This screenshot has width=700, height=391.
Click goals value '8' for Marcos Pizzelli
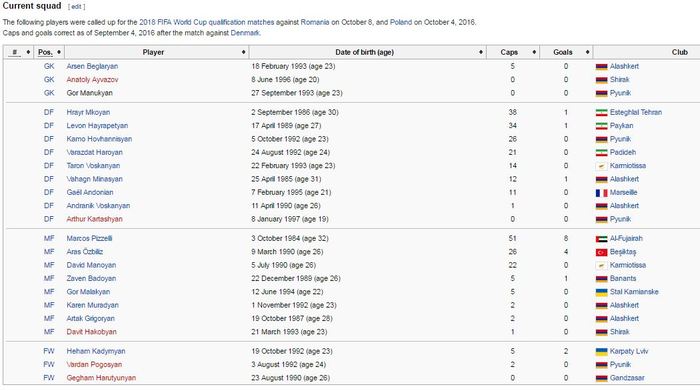[x=566, y=238]
